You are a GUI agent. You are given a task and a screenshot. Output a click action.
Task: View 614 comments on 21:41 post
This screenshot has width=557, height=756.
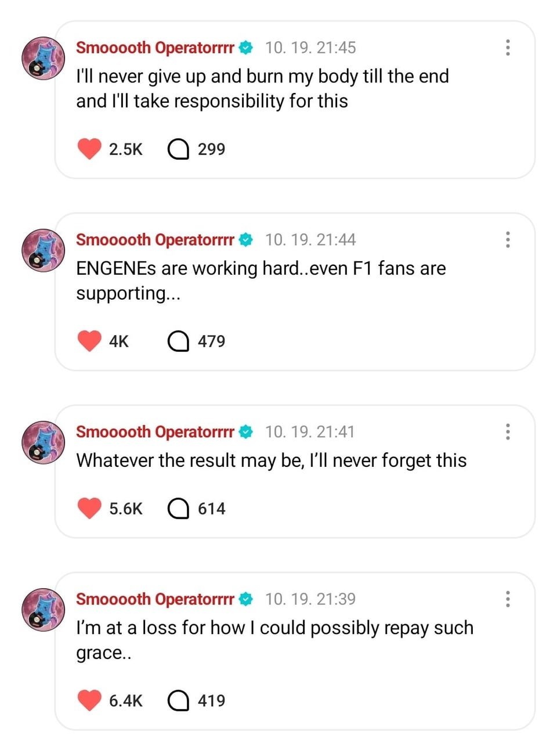[178, 509]
